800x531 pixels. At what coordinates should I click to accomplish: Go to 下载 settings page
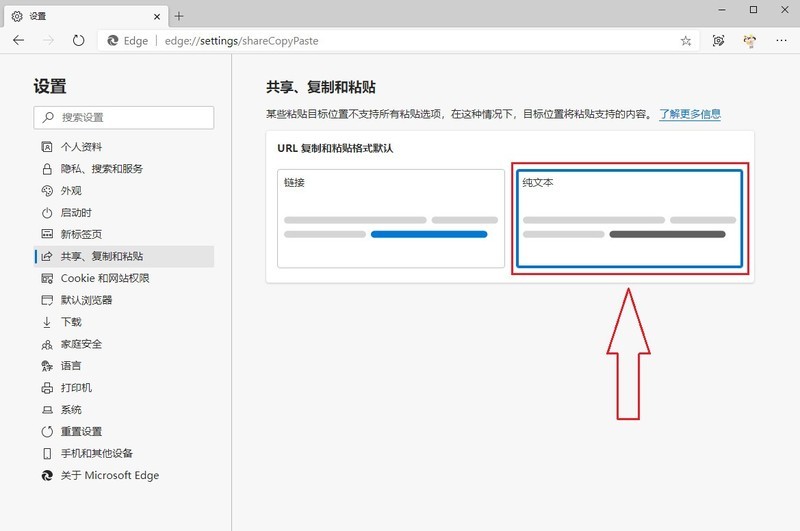tap(71, 322)
